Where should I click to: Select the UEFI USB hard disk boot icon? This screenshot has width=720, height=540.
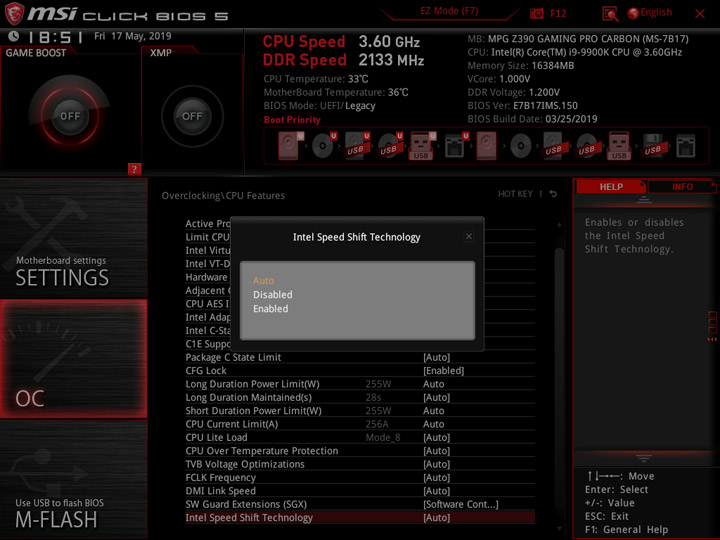tap(357, 146)
